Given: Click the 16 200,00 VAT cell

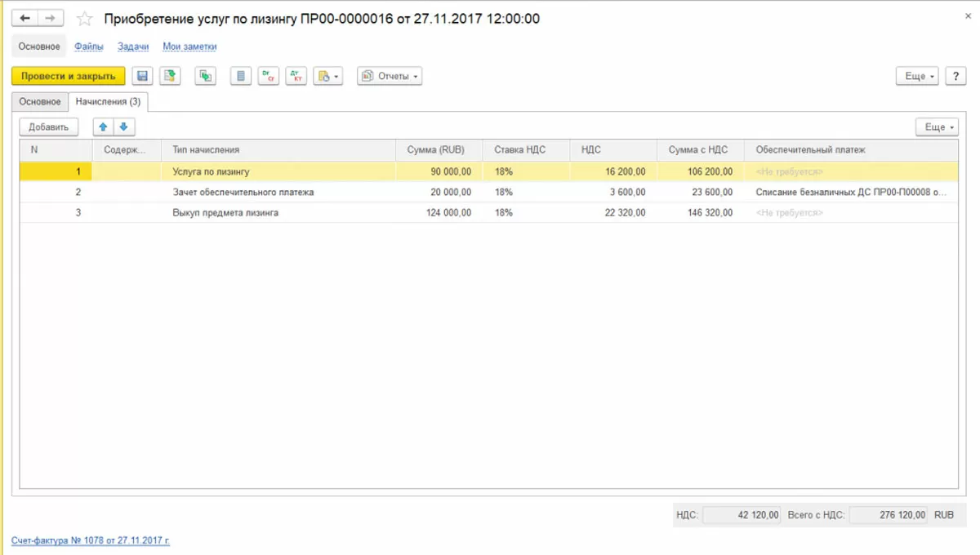Looking at the screenshot, I should coord(613,171).
